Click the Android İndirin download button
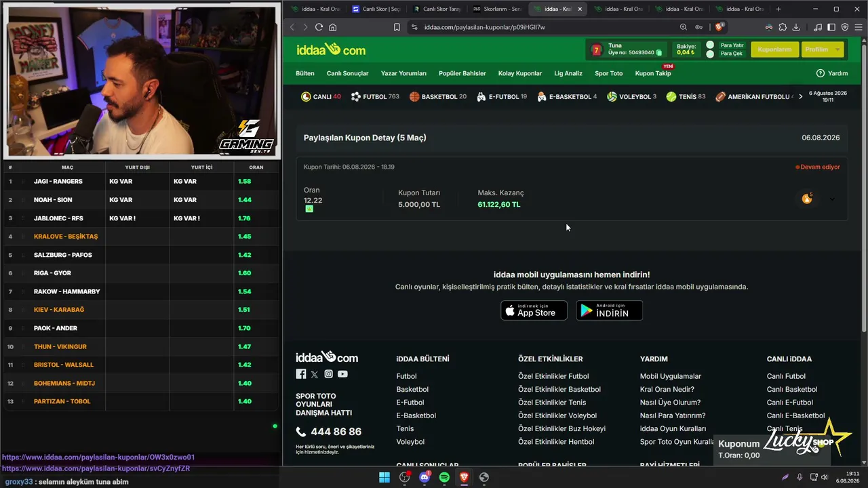This screenshot has width=868, height=488. [x=609, y=310]
